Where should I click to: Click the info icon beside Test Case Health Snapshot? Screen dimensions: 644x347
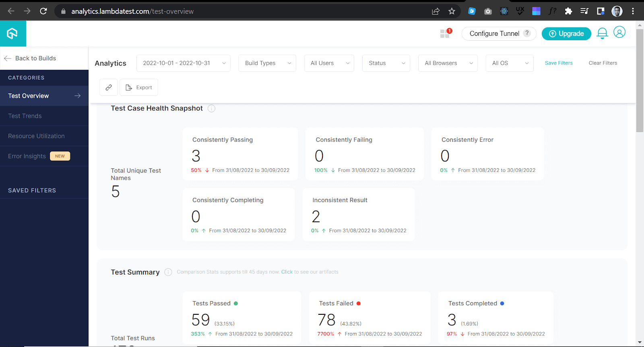pos(211,108)
